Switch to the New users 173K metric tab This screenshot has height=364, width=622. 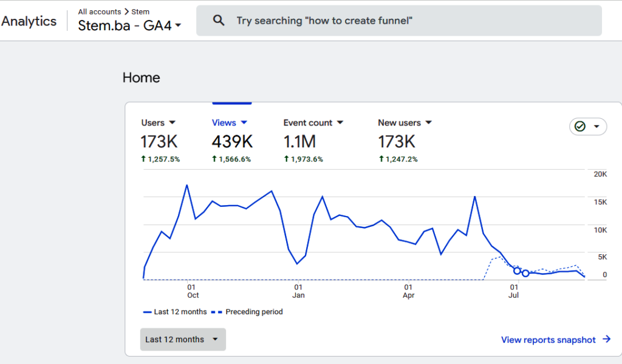[x=397, y=141]
